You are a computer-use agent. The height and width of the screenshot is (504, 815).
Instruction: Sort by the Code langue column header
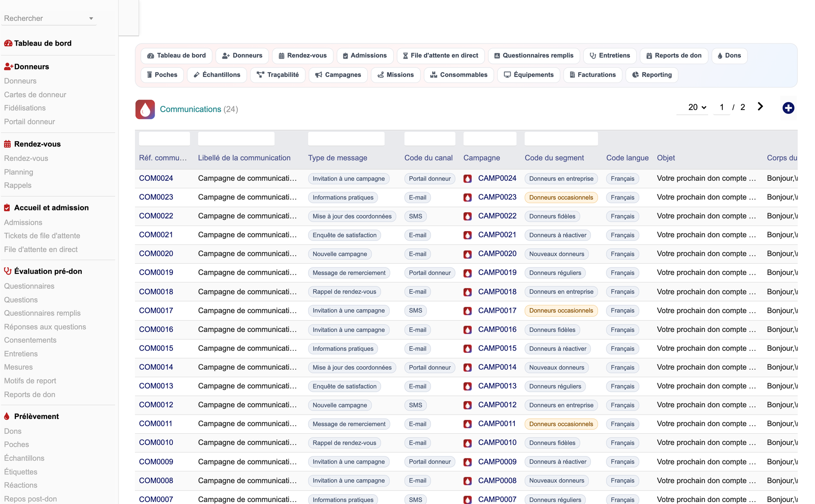(x=627, y=158)
